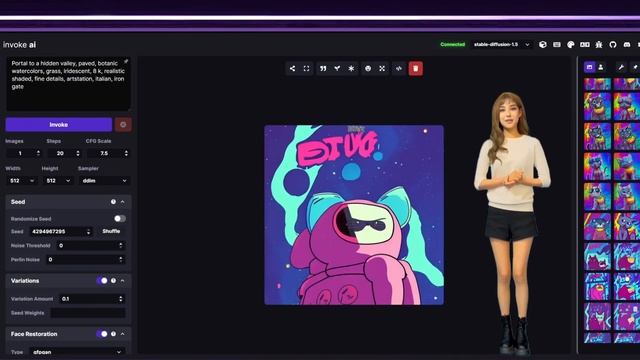The width and height of the screenshot is (640, 360).
Task: Click the Seed section info icon
Action: coord(113,202)
